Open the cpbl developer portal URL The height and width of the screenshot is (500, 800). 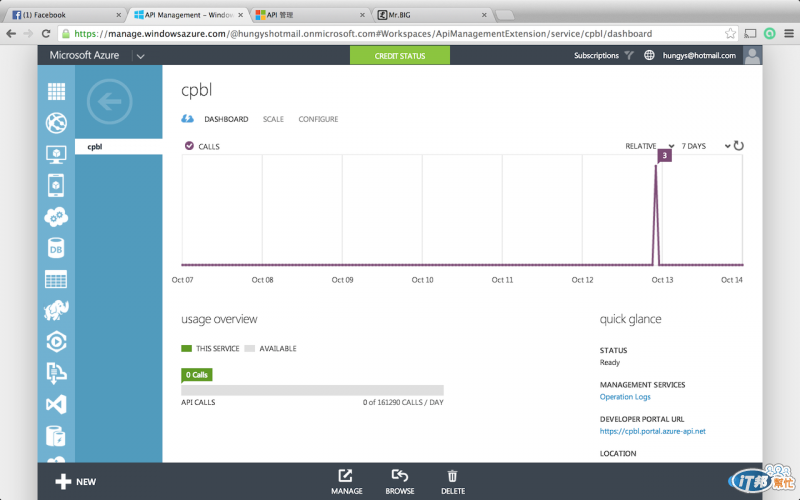click(x=653, y=431)
